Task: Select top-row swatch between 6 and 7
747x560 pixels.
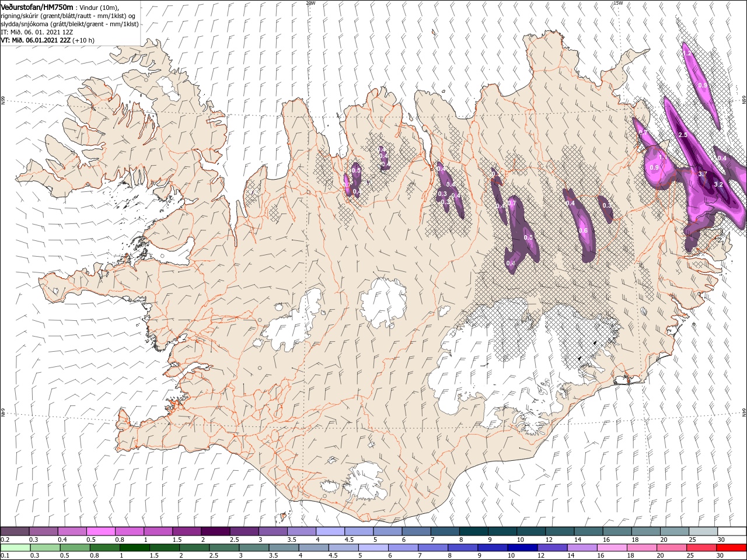Action: click(x=416, y=531)
